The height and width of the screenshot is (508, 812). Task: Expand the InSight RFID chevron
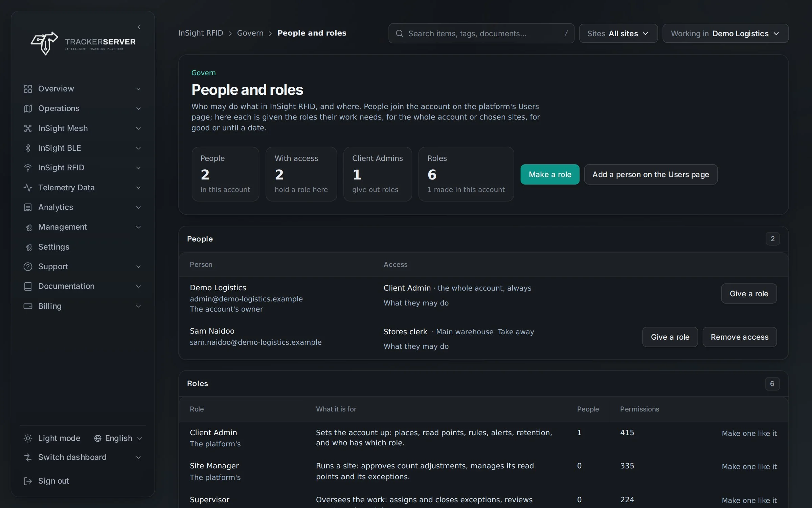click(138, 168)
